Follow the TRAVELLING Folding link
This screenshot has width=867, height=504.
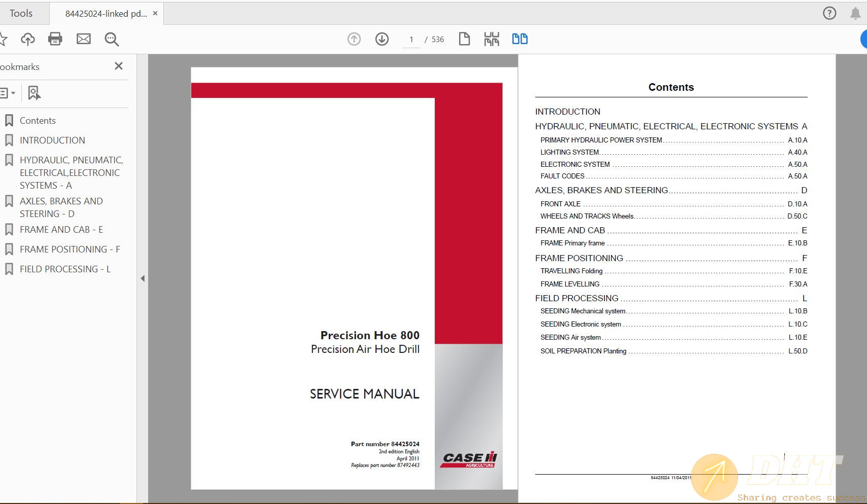tap(674, 271)
